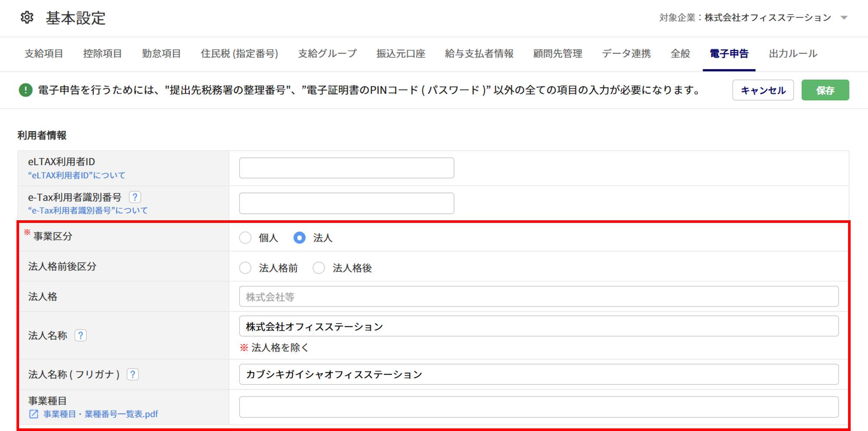This screenshot has width=868, height=431.
Task: Switch to the 控除項目 tab
Action: pos(102,53)
